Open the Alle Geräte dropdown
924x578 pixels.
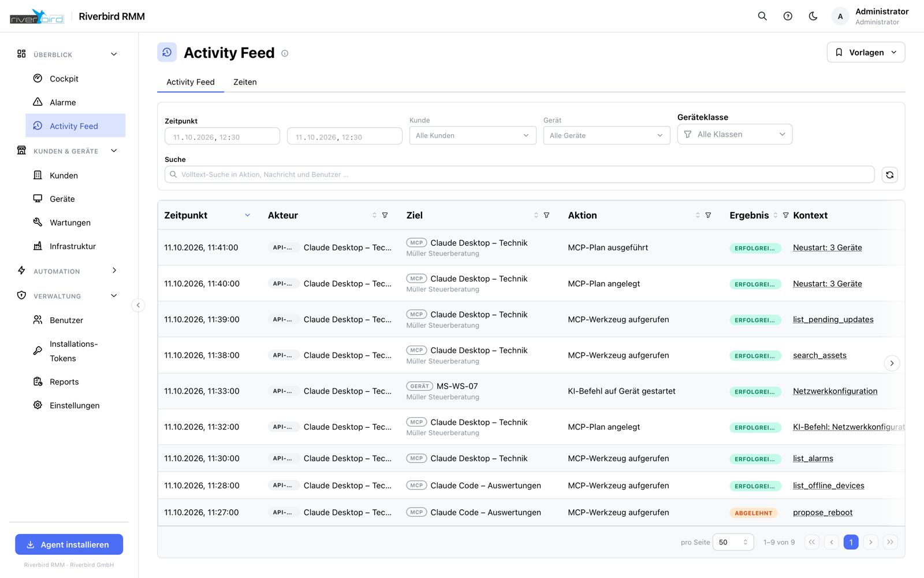tap(606, 135)
